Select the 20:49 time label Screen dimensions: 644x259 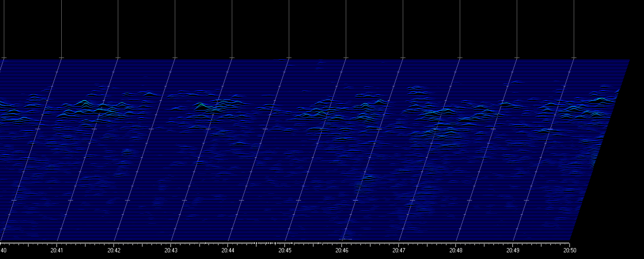click(513, 250)
